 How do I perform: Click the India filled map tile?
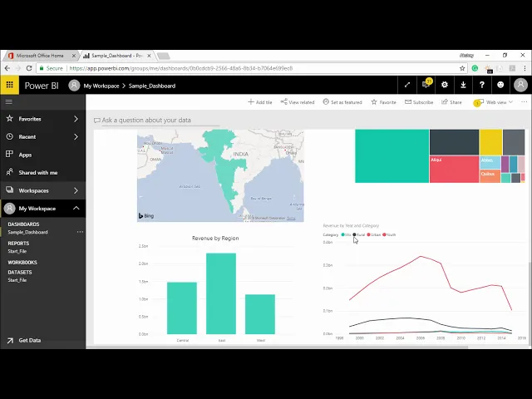[x=220, y=175]
